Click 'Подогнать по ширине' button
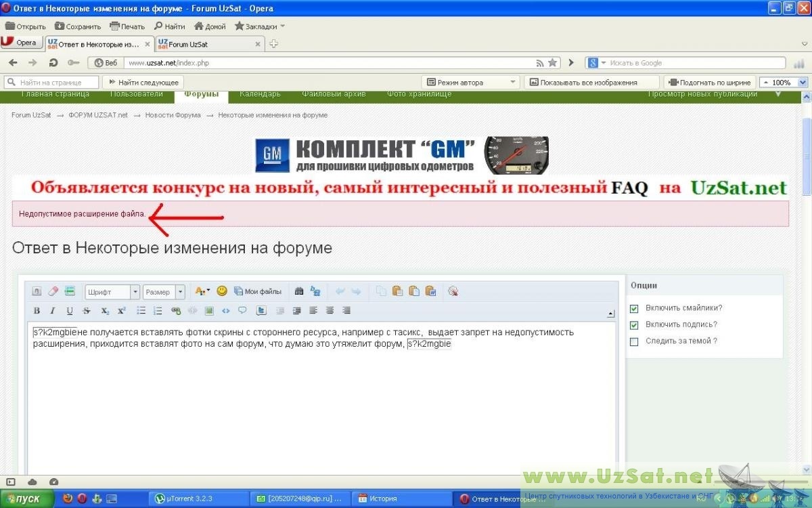This screenshot has width=812, height=508. pyautogui.click(x=710, y=83)
